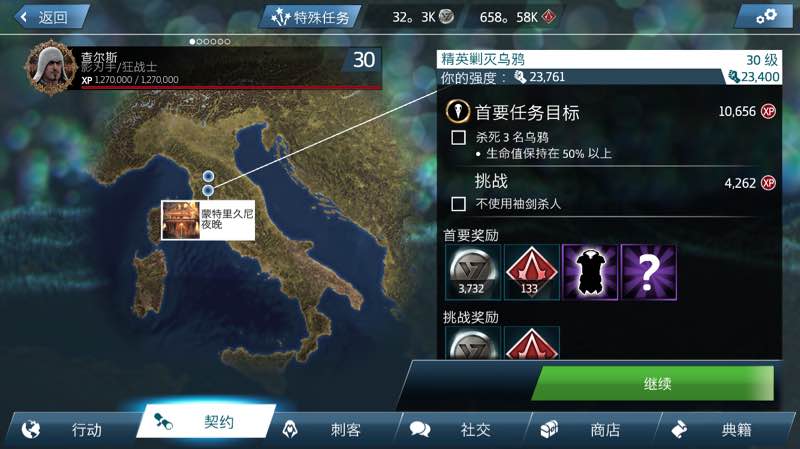Select the first page indicator dot
The width and height of the screenshot is (800, 449).
click(x=192, y=41)
